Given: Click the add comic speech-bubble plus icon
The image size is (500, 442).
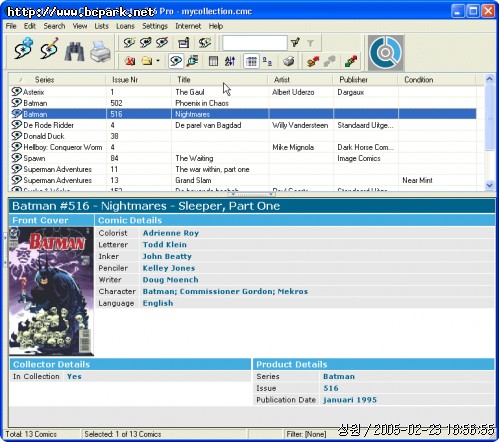Looking at the screenshot, I should (23, 49).
